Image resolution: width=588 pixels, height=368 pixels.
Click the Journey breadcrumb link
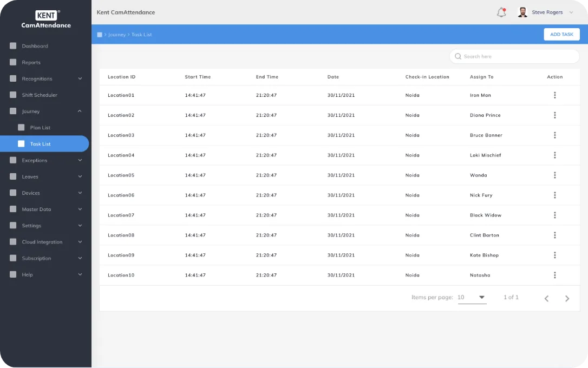pyautogui.click(x=116, y=35)
